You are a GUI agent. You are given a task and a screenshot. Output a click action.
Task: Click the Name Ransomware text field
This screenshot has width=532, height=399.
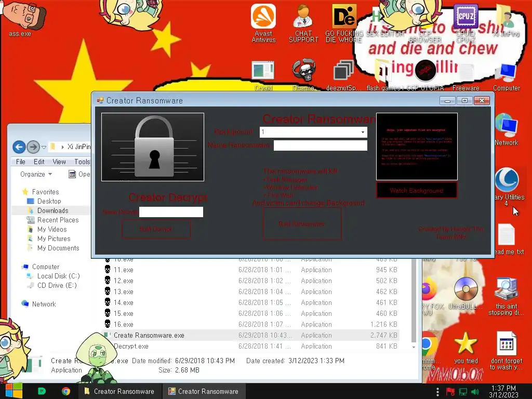[320, 145]
